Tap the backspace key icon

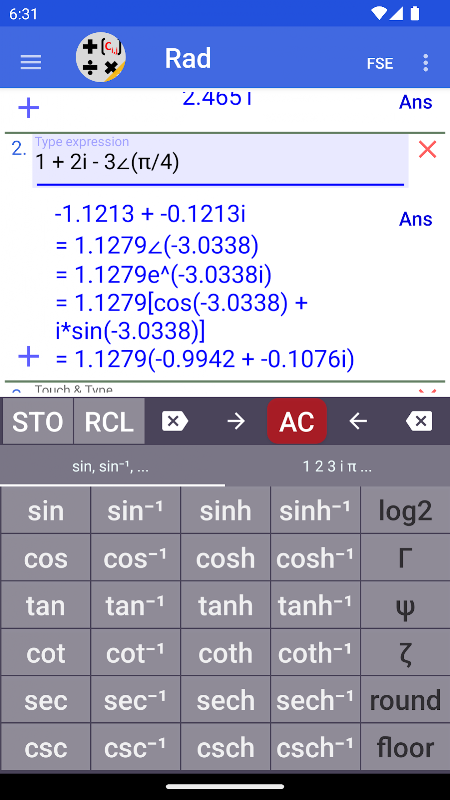(x=419, y=421)
